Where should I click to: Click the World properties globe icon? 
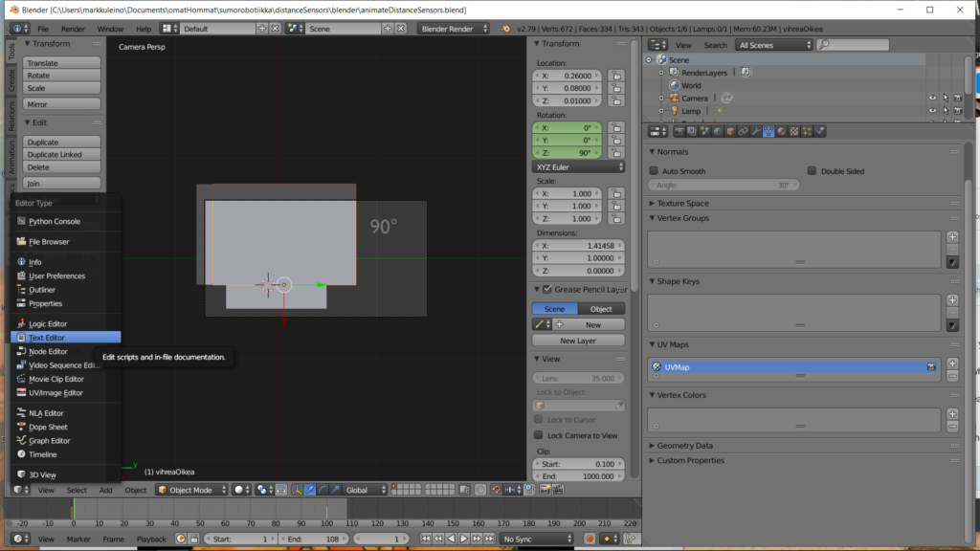coord(718,131)
